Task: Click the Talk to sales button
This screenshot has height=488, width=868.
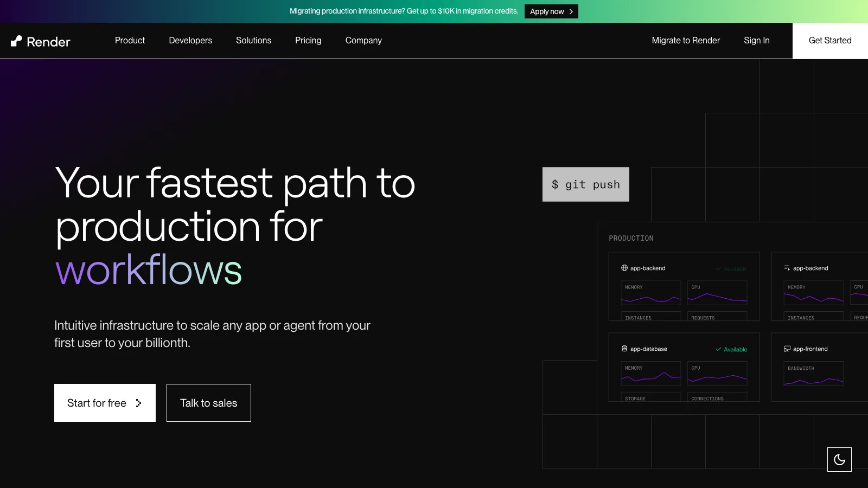Action: (209, 403)
